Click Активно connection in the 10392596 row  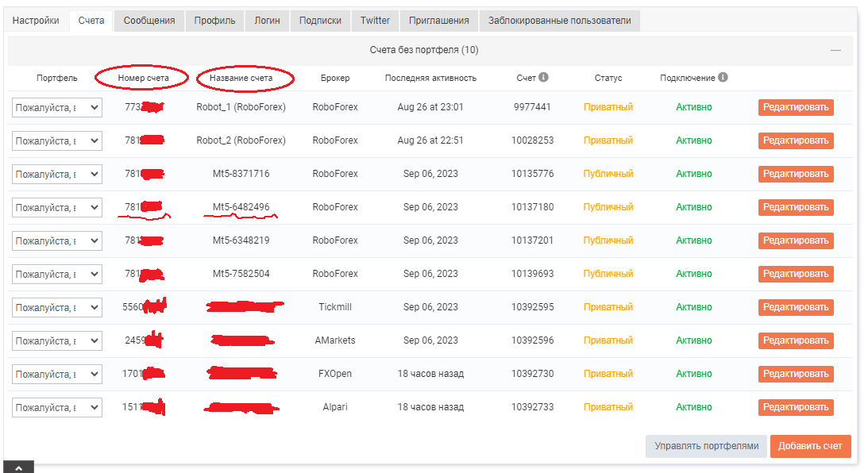pyautogui.click(x=693, y=340)
